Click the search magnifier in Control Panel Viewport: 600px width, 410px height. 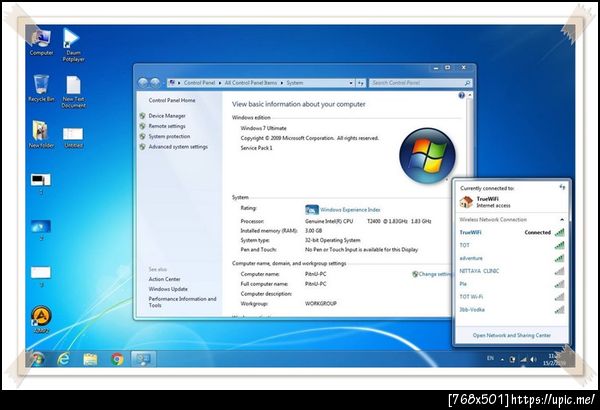467,83
